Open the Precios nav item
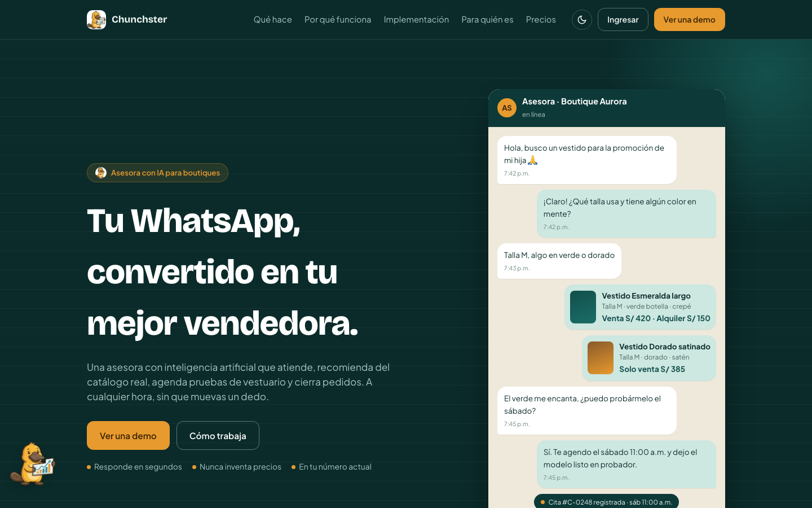Image resolution: width=812 pixels, height=508 pixels. pyautogui.click(x=541, y=20)
